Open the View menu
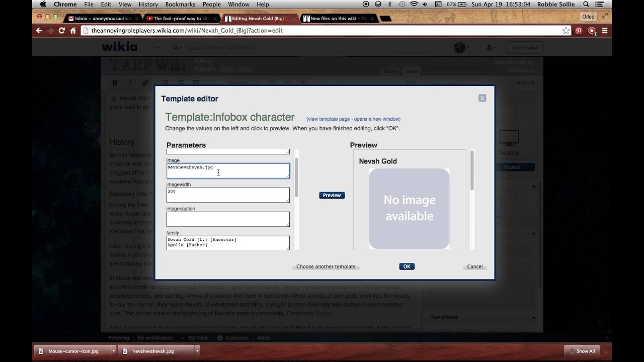 (125, 5)
